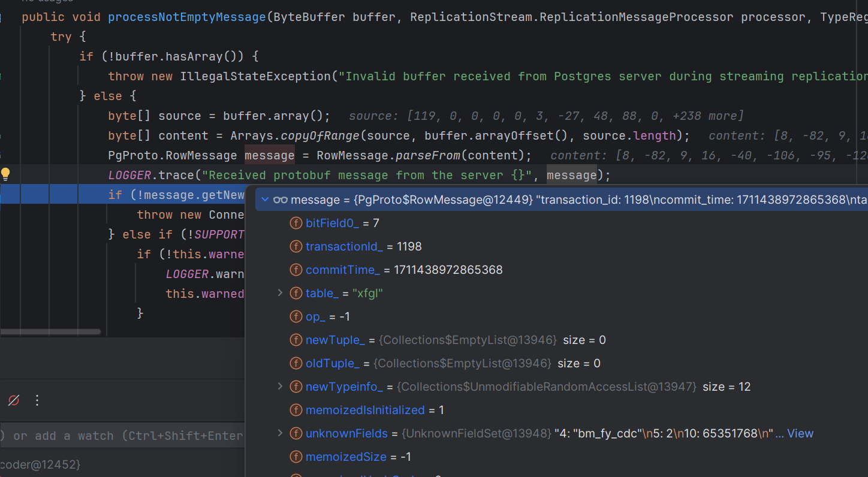Click the field icon next to newTuple_

296,340
